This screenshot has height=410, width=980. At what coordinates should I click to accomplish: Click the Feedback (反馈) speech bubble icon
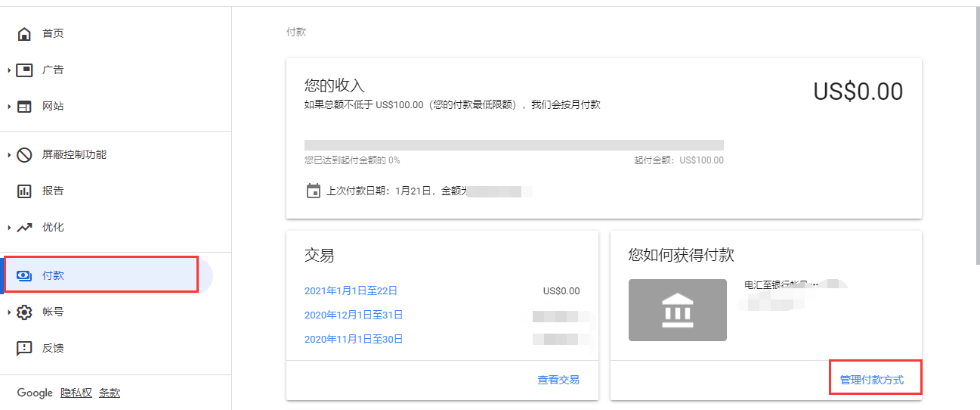pyautogui.click(x=24, y=349)
